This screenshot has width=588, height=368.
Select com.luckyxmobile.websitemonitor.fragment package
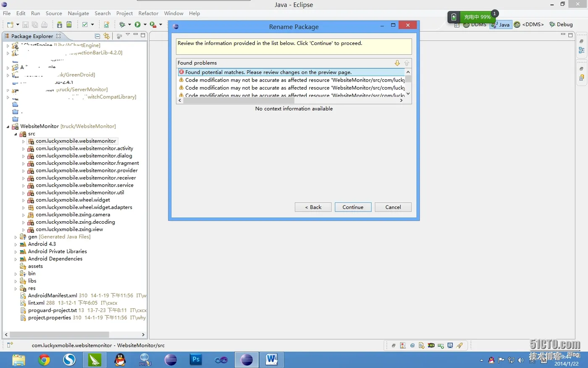click(x=87, y=163)
